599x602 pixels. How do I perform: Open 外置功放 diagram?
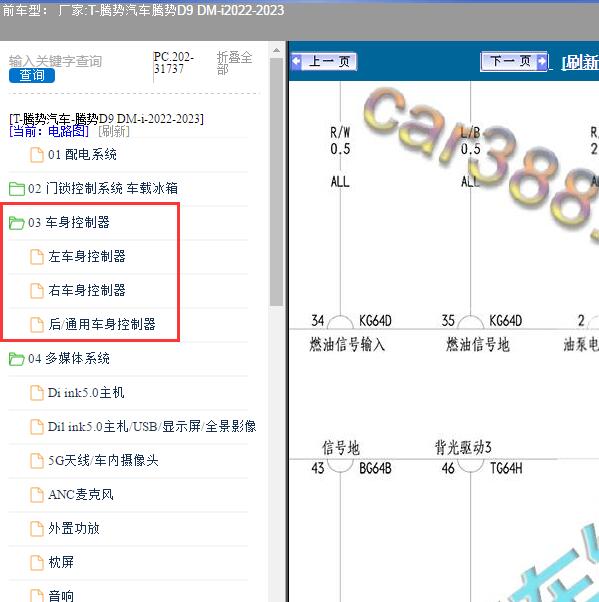point(74,529)
